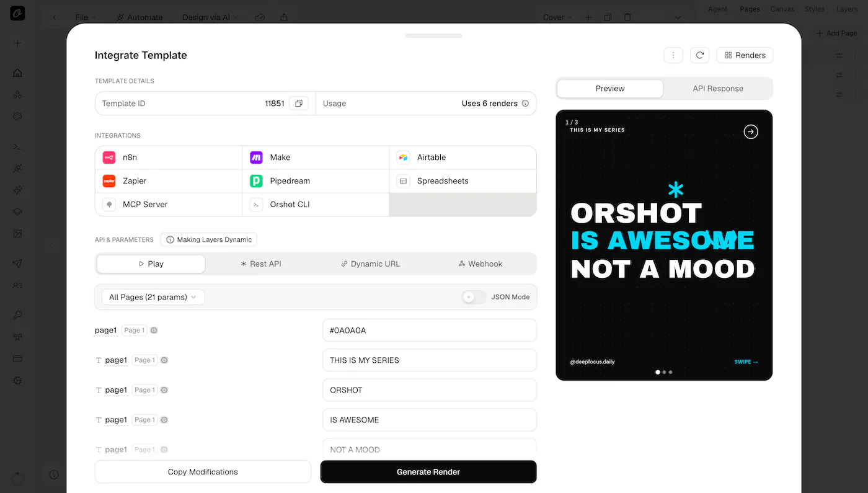Toggle JSON Mode switch
Screen dimensions: 868x493
click(474, 297)
